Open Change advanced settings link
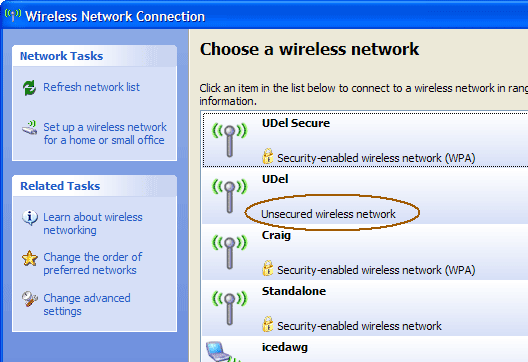 click(87, 304)
